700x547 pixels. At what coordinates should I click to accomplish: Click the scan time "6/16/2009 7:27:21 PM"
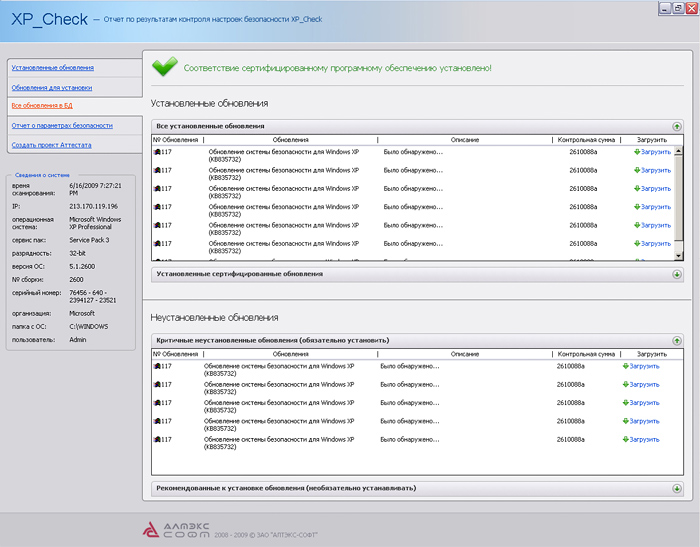click(95, 189)
